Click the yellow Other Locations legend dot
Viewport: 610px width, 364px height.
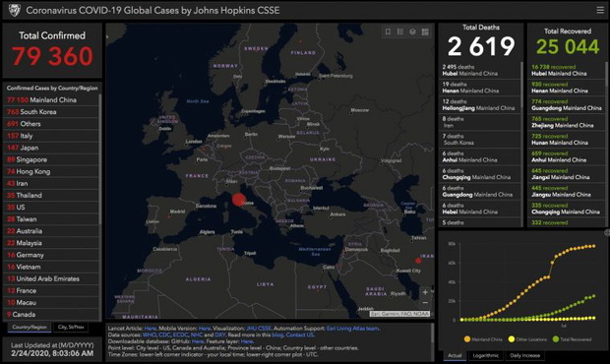(512, 339)
